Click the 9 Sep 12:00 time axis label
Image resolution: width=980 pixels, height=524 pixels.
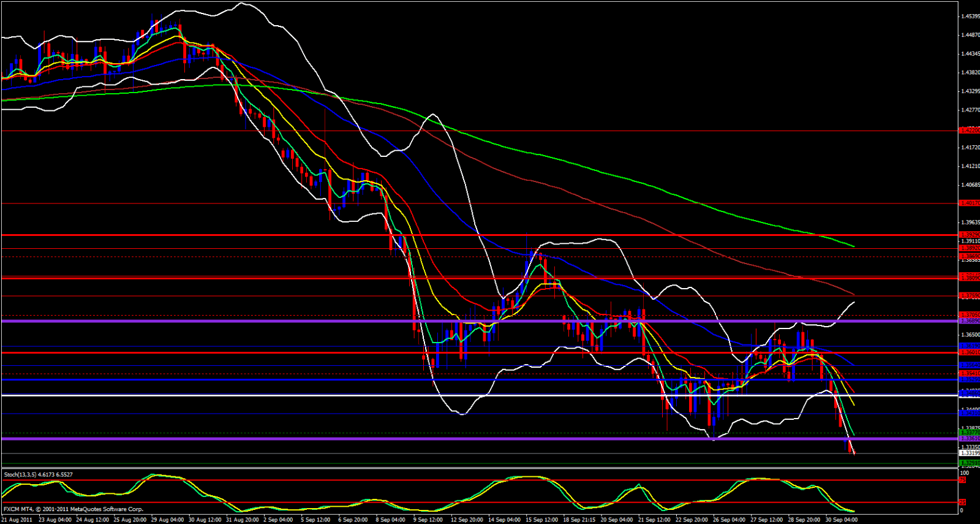tap(428, 520)
